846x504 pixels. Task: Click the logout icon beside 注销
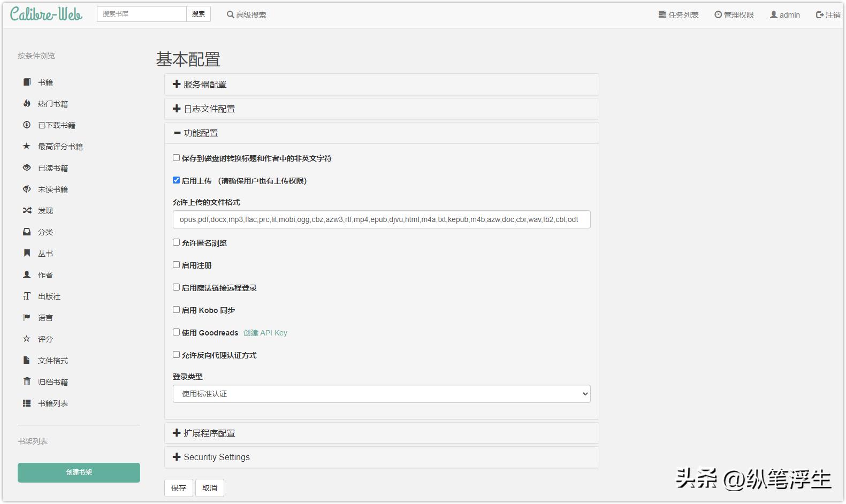[x=820, y=14]
